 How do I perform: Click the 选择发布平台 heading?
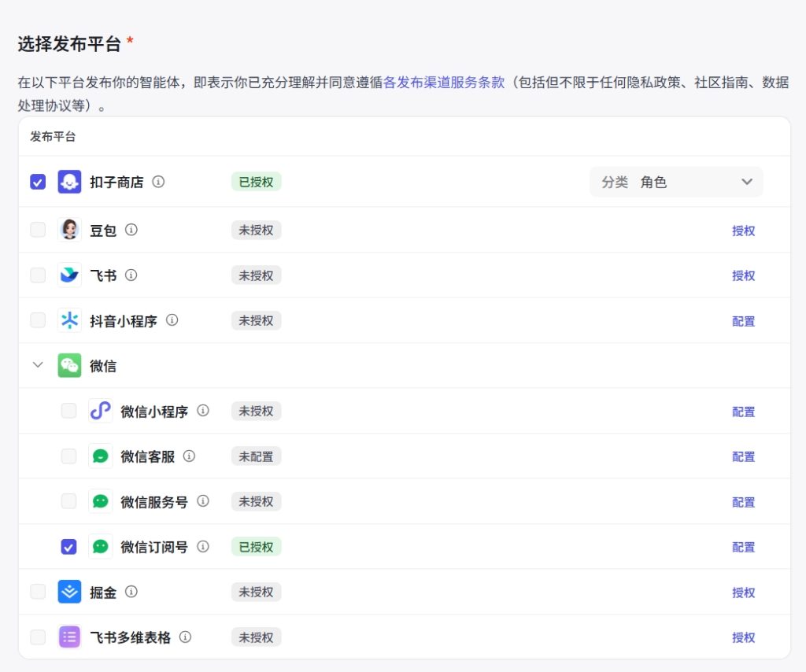pos(69,44)
